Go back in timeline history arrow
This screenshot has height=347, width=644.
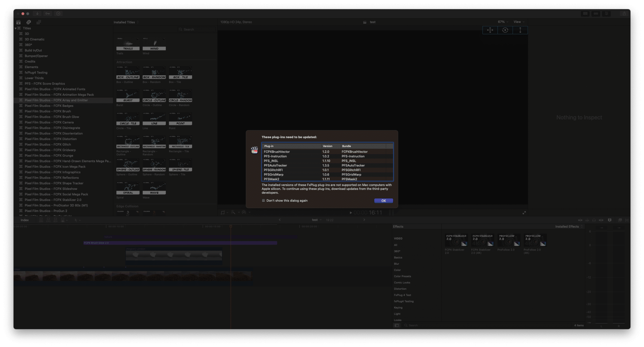pyautogui.click(x=280, y=220)
